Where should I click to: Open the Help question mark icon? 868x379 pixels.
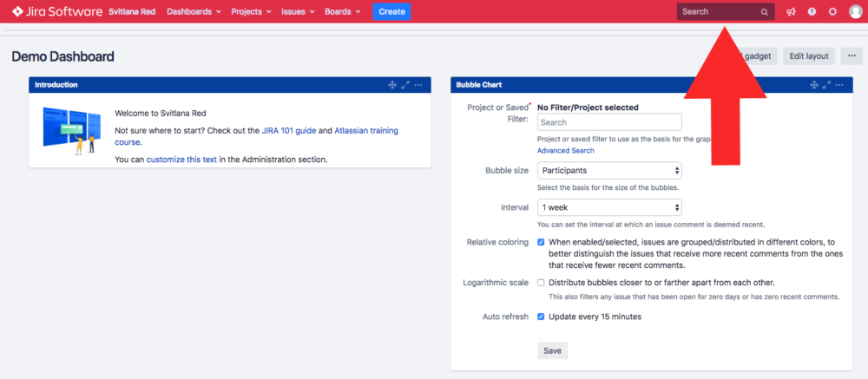[x=812, y=11]
